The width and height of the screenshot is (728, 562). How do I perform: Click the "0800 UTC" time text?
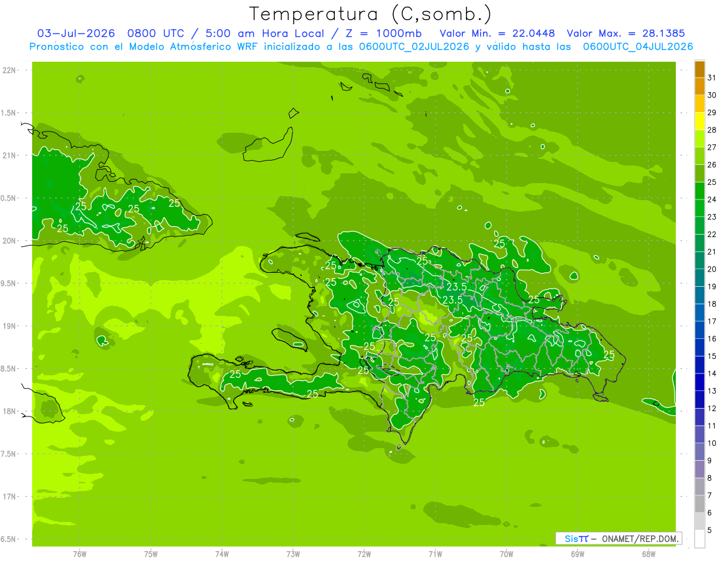(155, 33)
